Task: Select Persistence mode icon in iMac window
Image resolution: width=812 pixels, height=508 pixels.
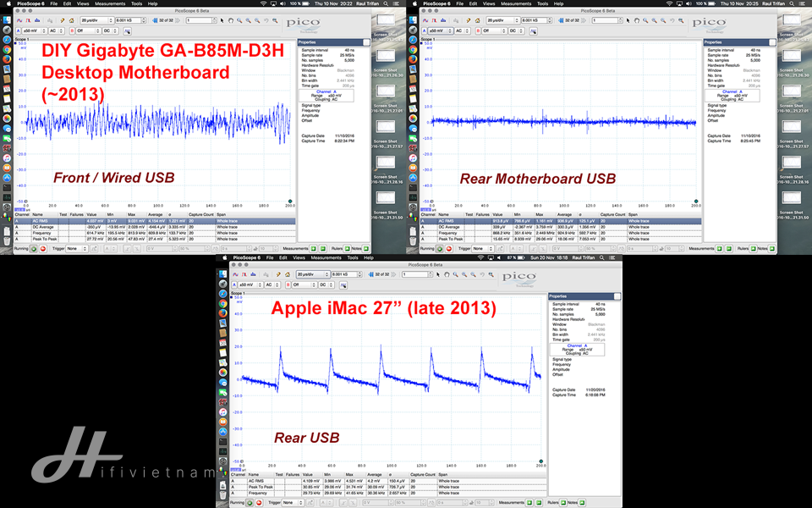Action: point(244,274)
